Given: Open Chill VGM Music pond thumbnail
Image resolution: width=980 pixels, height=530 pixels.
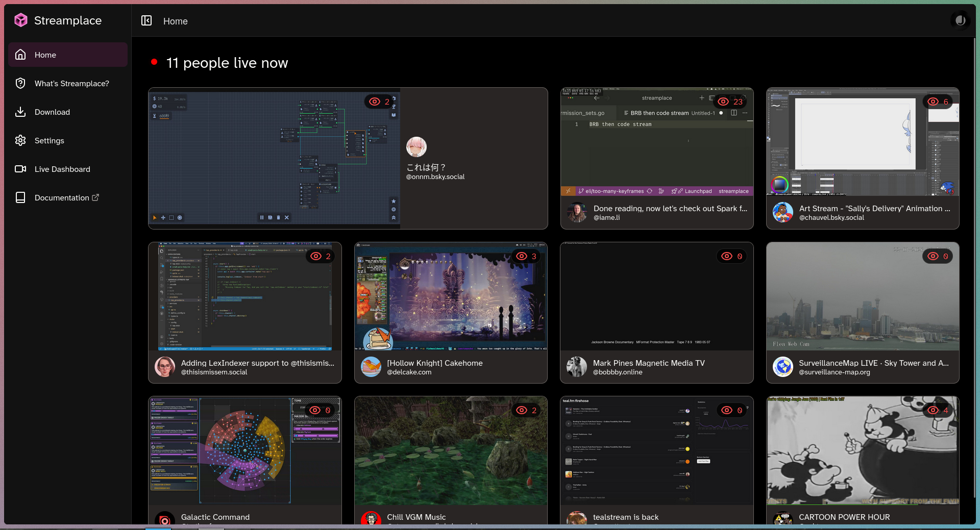Looking at the screenshot, I should click(x=450, y=451).
